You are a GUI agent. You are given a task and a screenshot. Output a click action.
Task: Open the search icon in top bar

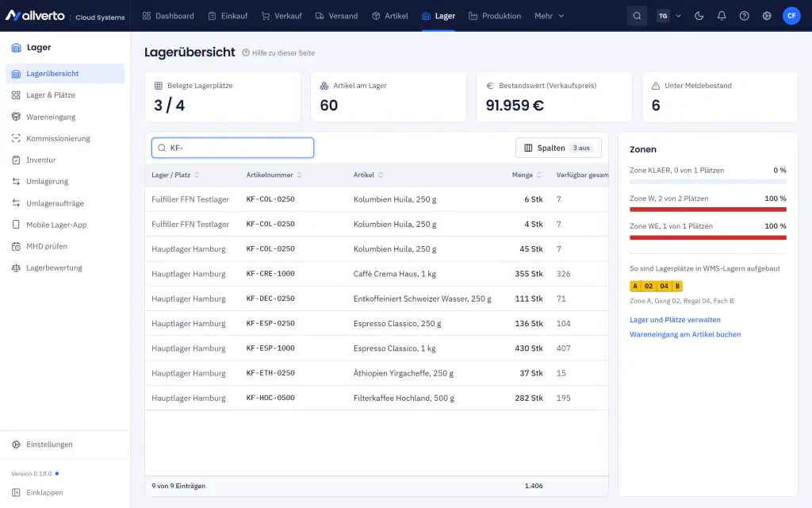[x=637, y=16]
